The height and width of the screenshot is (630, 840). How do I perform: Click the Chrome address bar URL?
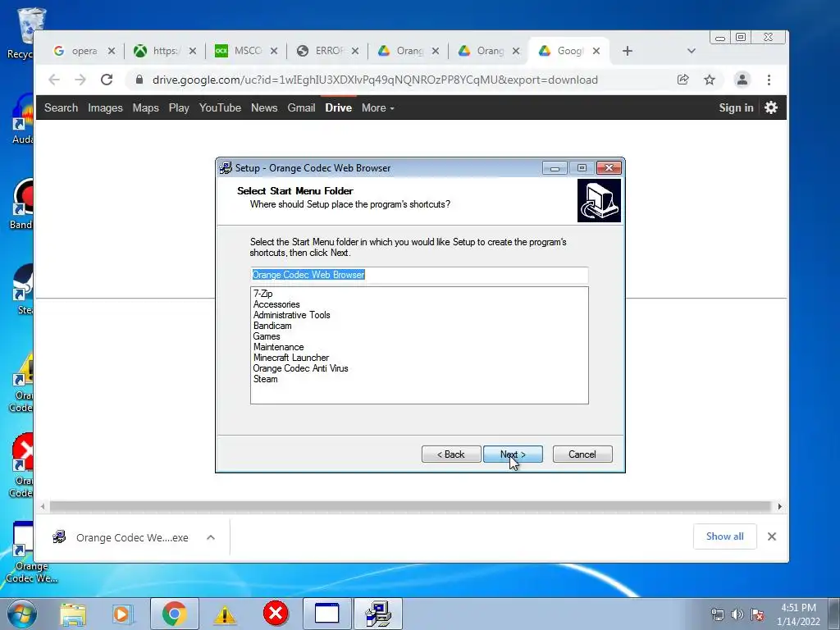coord(375,80)
